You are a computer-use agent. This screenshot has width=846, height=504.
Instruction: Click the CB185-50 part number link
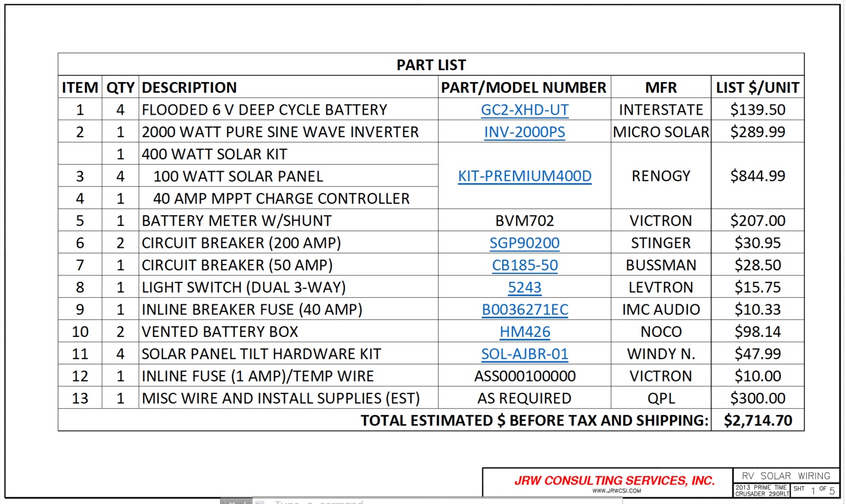[x=524, y=265]
